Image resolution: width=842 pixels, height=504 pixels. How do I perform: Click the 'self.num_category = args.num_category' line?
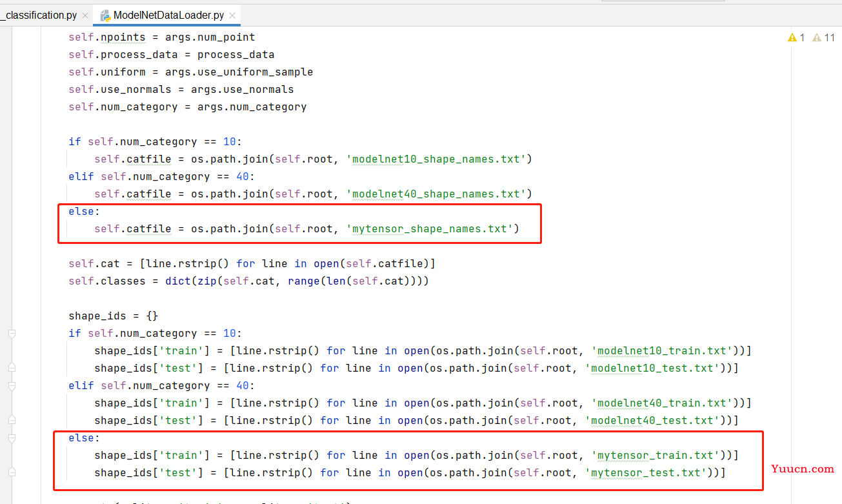click(x=188, y=107)
